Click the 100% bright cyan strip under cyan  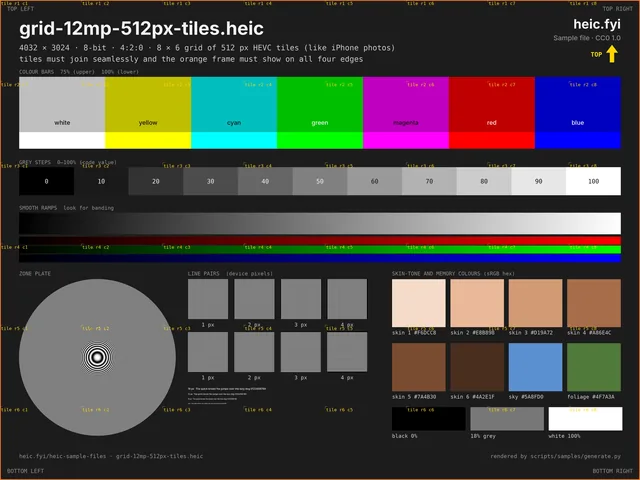coord(234,140)
